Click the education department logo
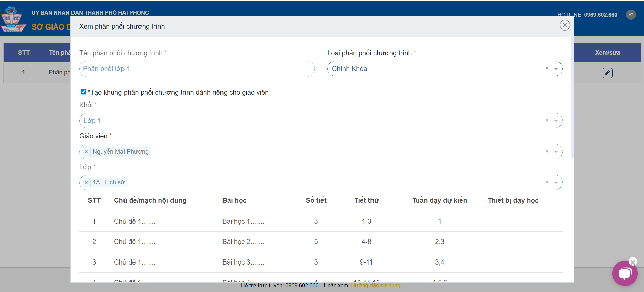This screenshot has width=644, height=292. point(13,19)
